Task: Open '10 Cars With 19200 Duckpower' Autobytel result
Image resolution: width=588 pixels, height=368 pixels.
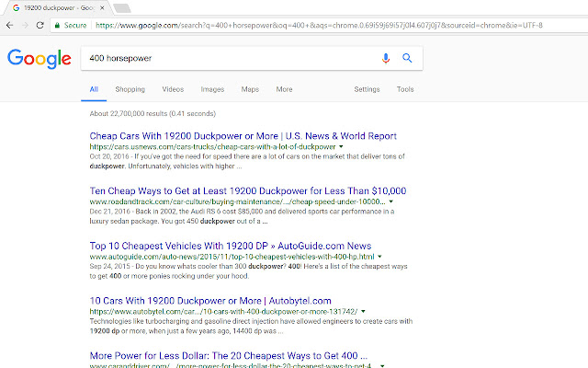Action: click(x=210, y=301)
